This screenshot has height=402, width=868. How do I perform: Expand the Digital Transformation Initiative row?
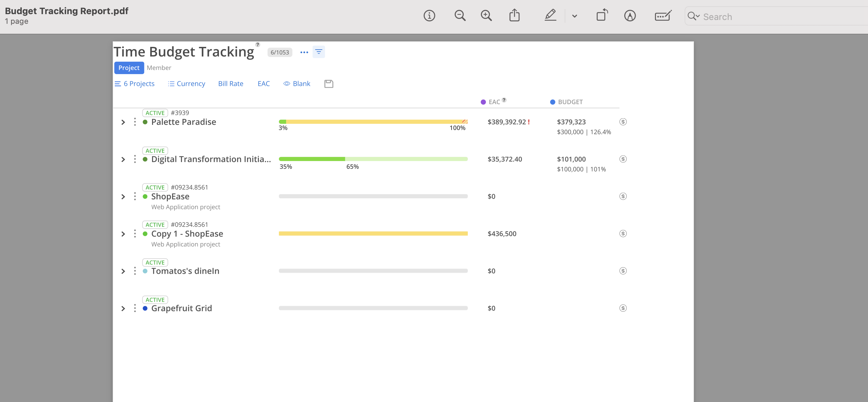123,159
